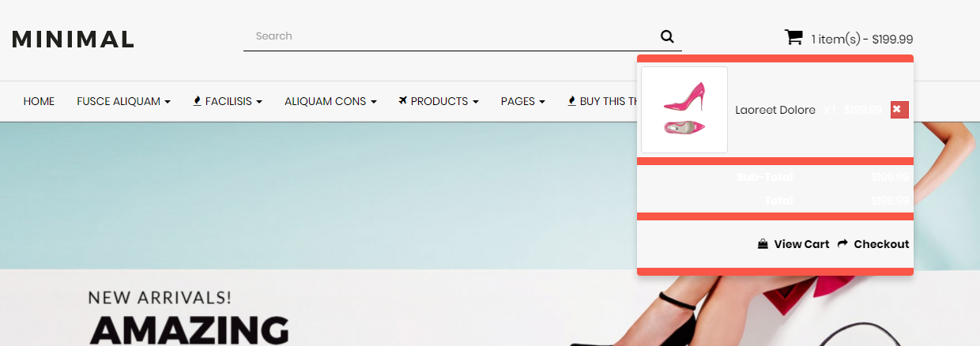This screenshot has height=346, width=980.
Task: Click the airplane icon next to Products
Action: pyautogui.click(x=403, y=101)
